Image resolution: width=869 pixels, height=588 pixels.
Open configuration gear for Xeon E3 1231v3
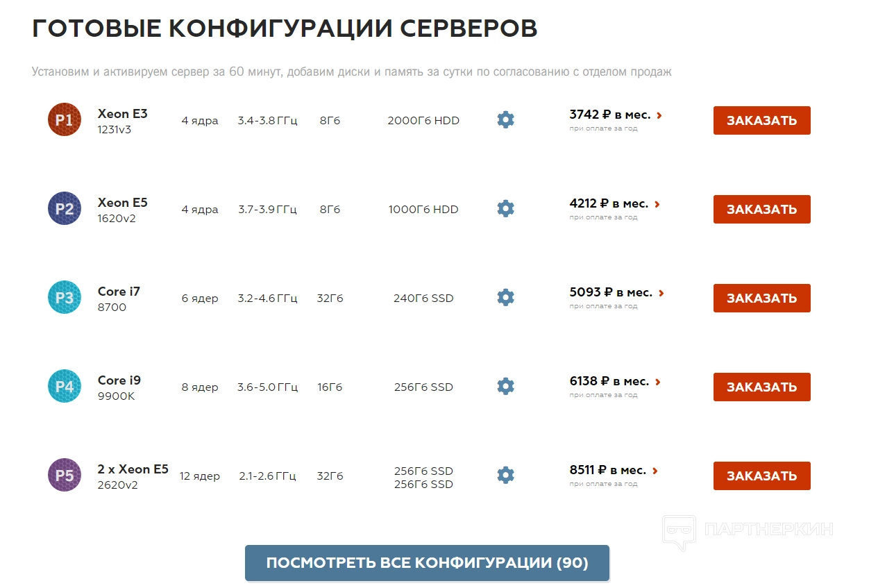point(506,119)
